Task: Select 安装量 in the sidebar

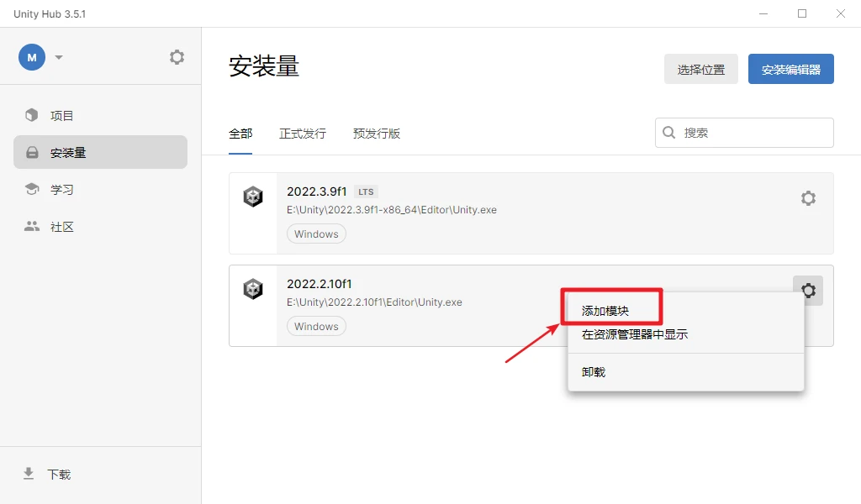Action: [101, 153]
